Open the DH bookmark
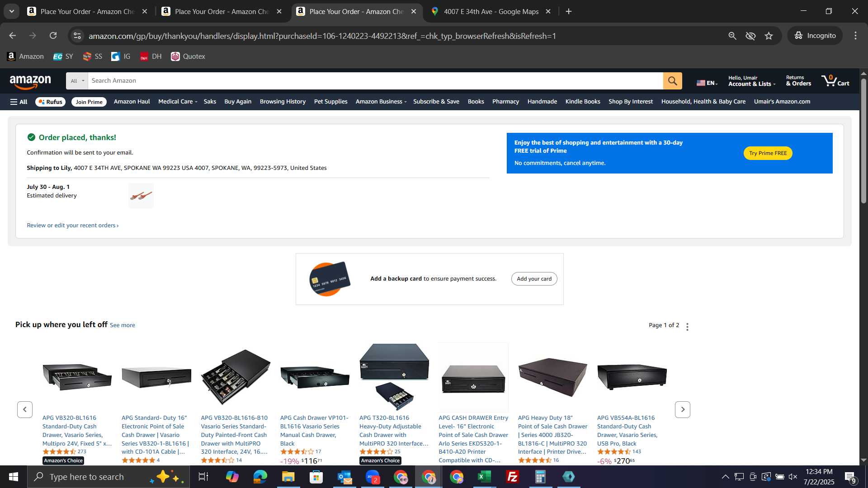 pyautogui.click(x=151, y=56)
